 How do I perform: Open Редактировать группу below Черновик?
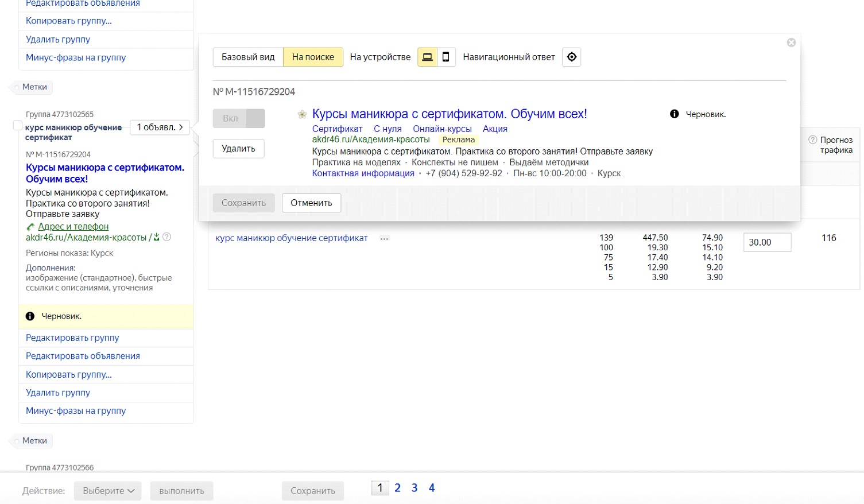[72, 338]
